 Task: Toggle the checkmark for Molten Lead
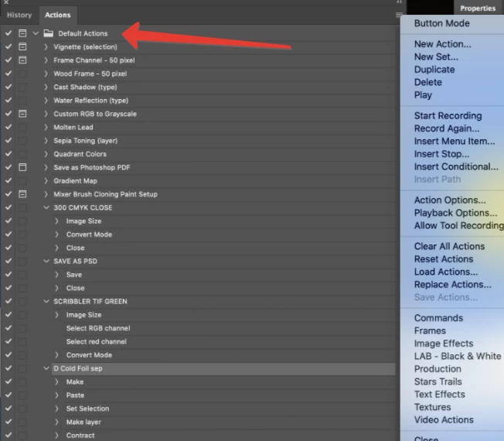[9, 127]
